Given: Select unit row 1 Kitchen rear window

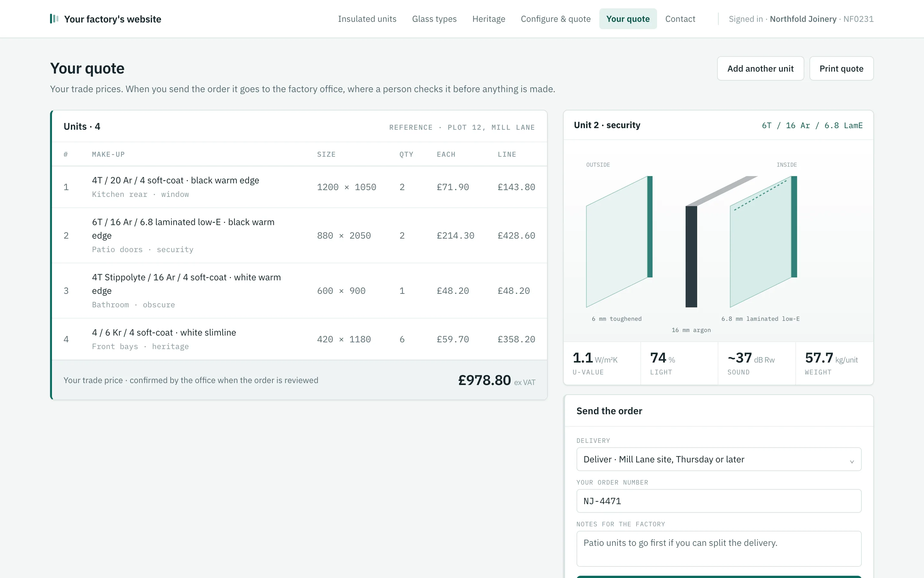Looking at the screenshot, I should click(299, 187).
